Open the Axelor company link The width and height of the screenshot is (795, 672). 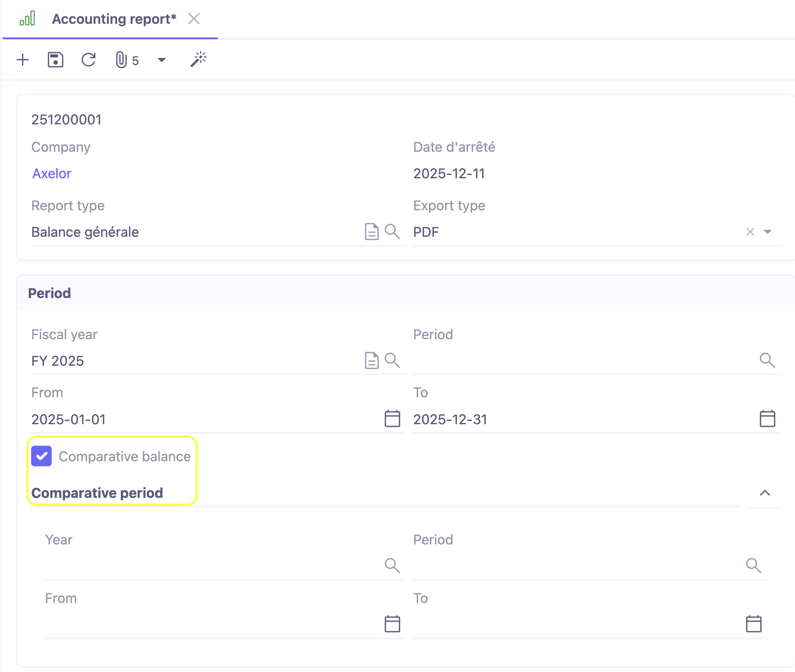(52, 174)
